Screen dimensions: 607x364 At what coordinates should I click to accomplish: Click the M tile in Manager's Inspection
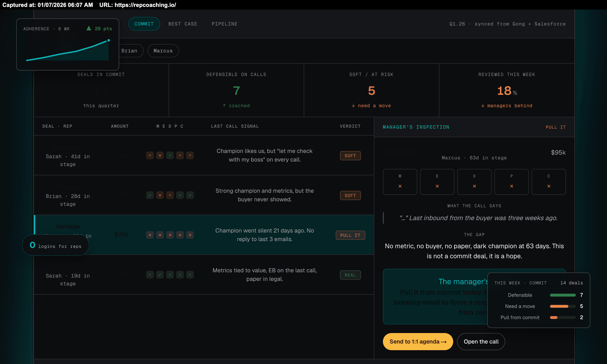pyautogui.click(x=400, y=182)
